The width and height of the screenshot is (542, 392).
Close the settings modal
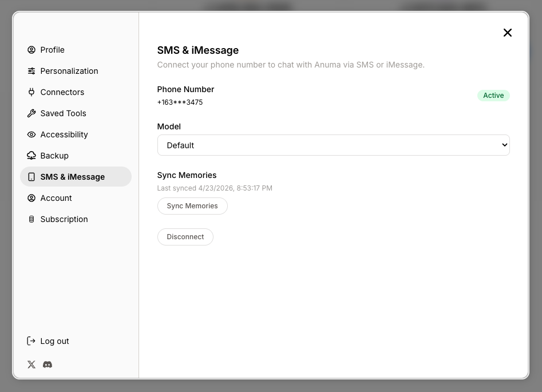click(507, 33)
